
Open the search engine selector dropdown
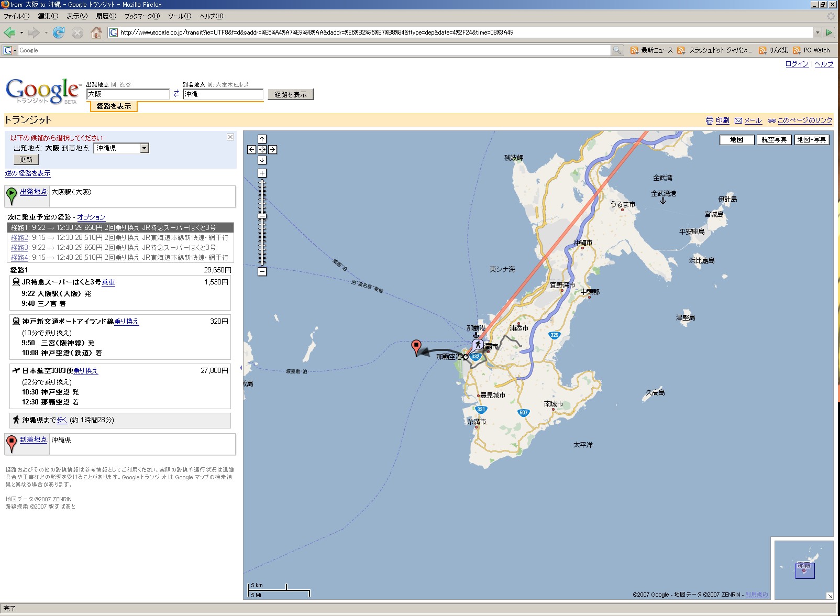click(x=9, y=50)
